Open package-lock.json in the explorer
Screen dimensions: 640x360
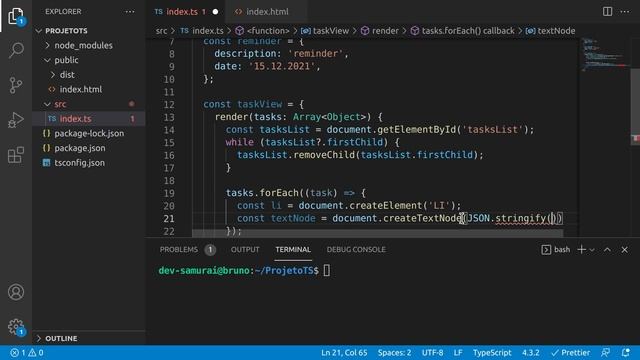(x=90, y=133)
